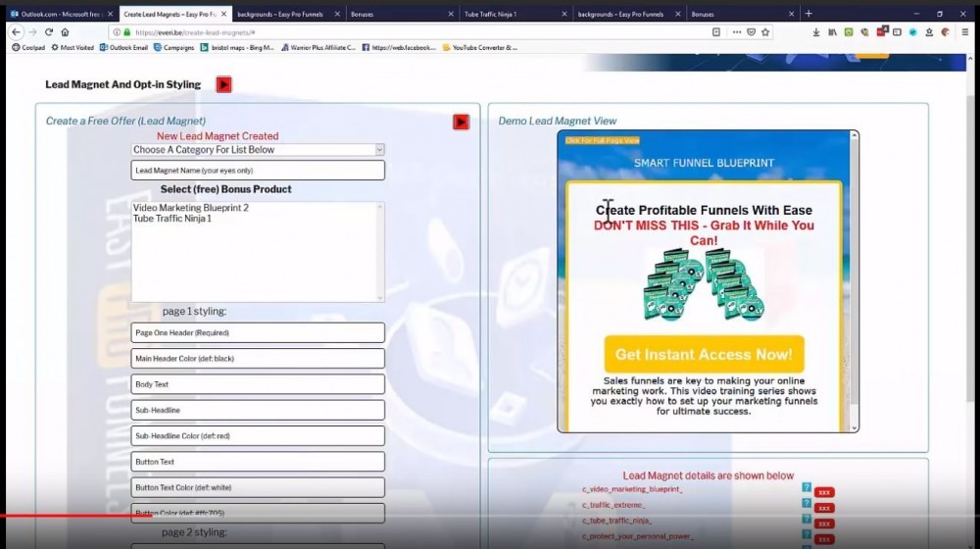Seek the red video progress bar

(76, 516)
